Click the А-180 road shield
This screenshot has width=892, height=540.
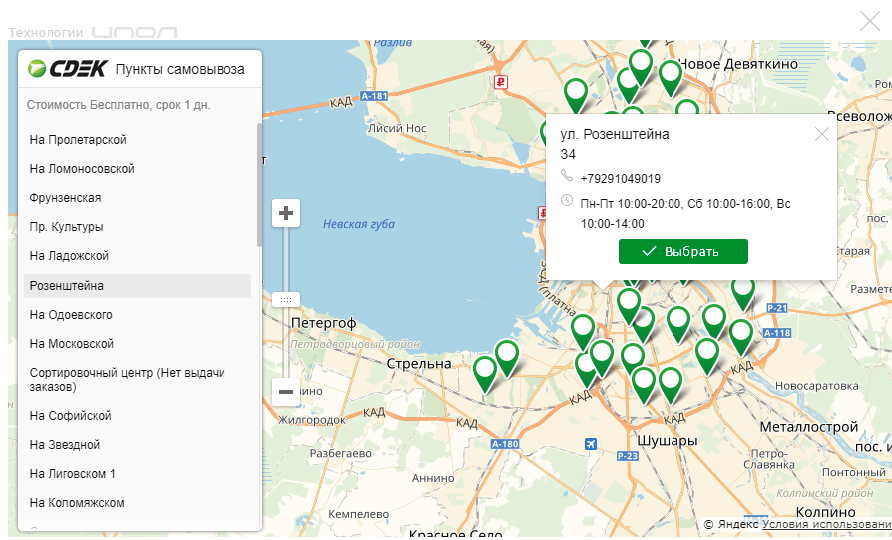tap(505, 444)
